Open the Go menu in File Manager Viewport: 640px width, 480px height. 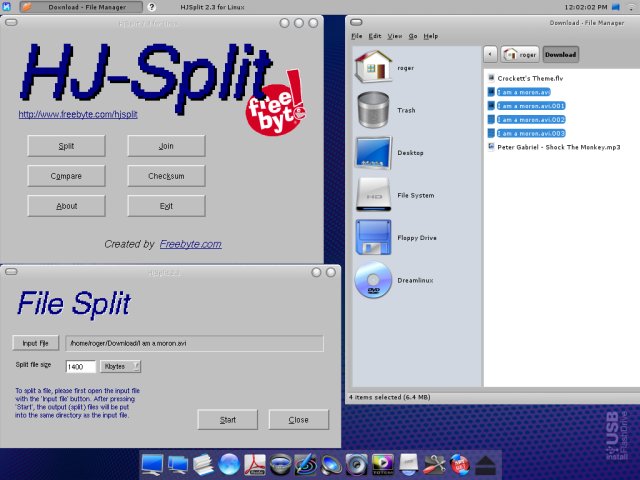(413, 36)
